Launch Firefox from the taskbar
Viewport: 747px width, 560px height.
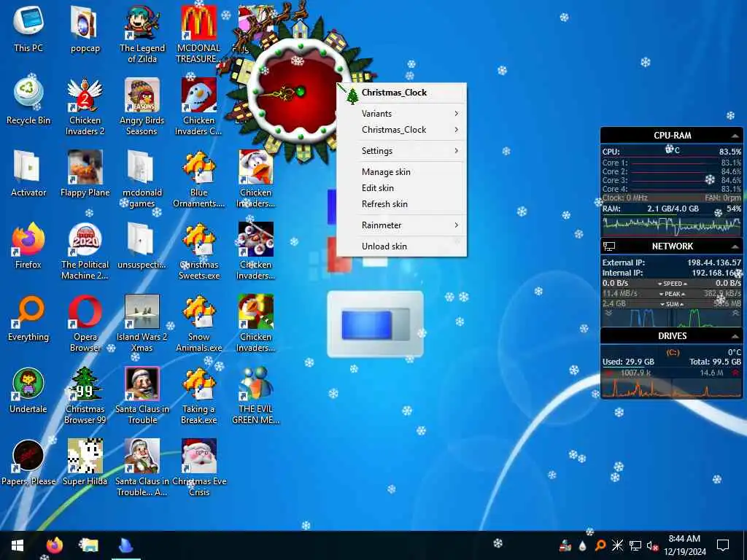[54, 545]
